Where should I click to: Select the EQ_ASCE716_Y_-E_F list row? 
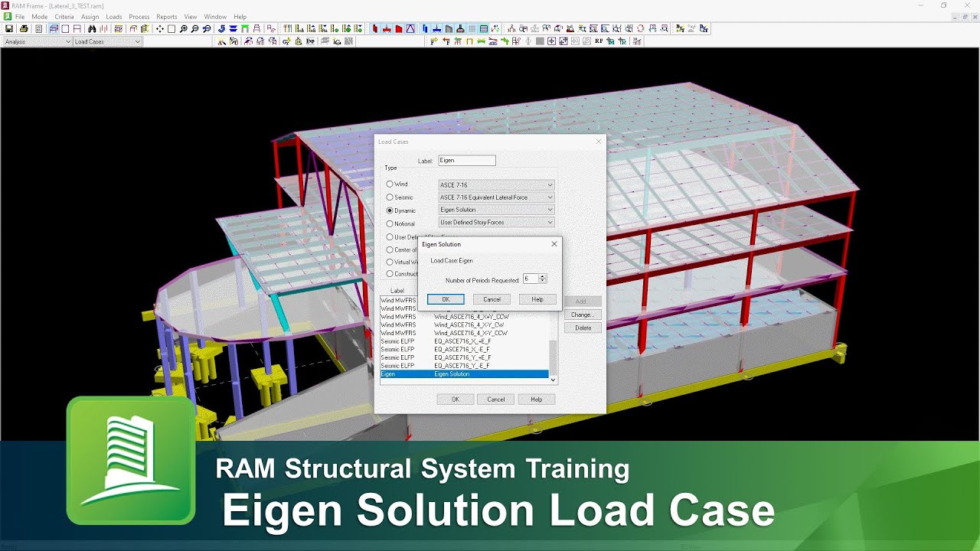pyautogui.click(x=464, y=366)
